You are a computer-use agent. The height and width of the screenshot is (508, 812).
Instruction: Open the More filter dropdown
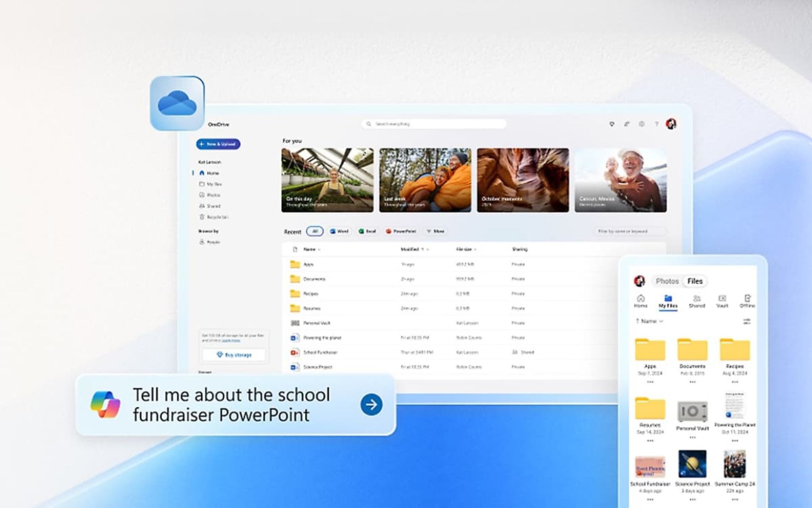point(435,231)
